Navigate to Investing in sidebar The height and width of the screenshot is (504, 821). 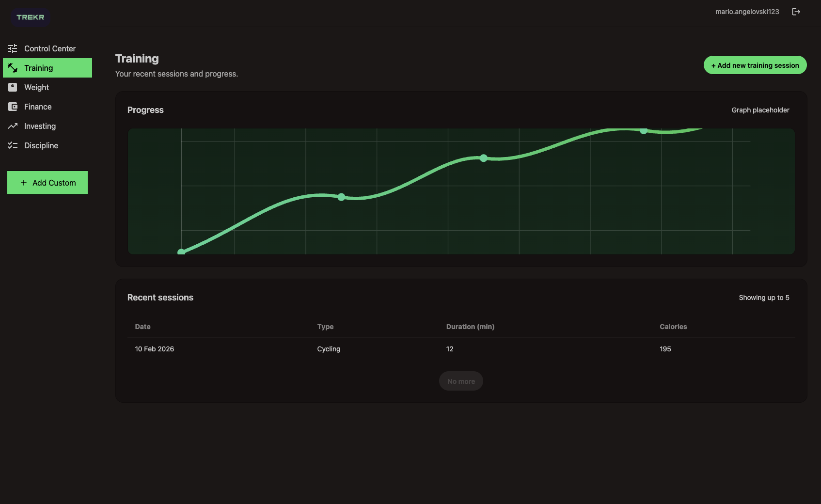(40, 126)
